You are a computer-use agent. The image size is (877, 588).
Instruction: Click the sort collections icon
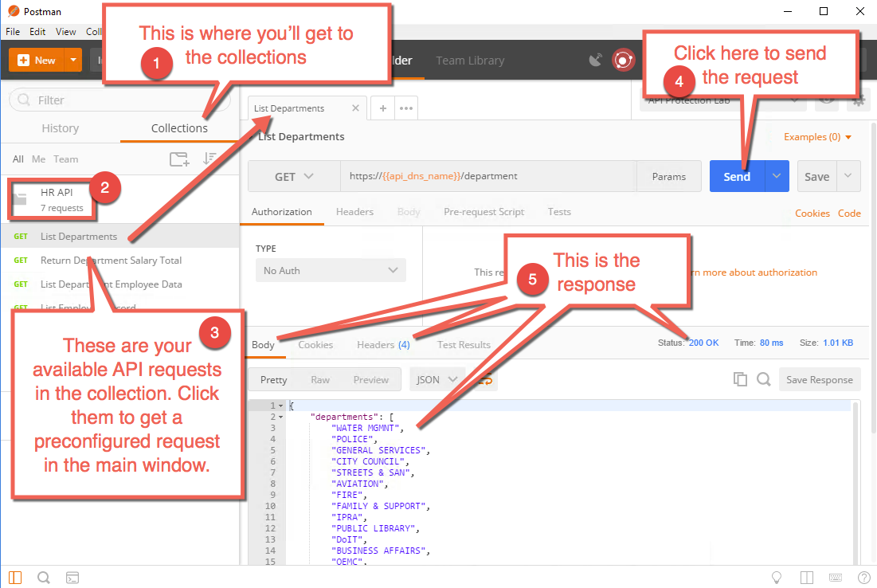point(209,159)
